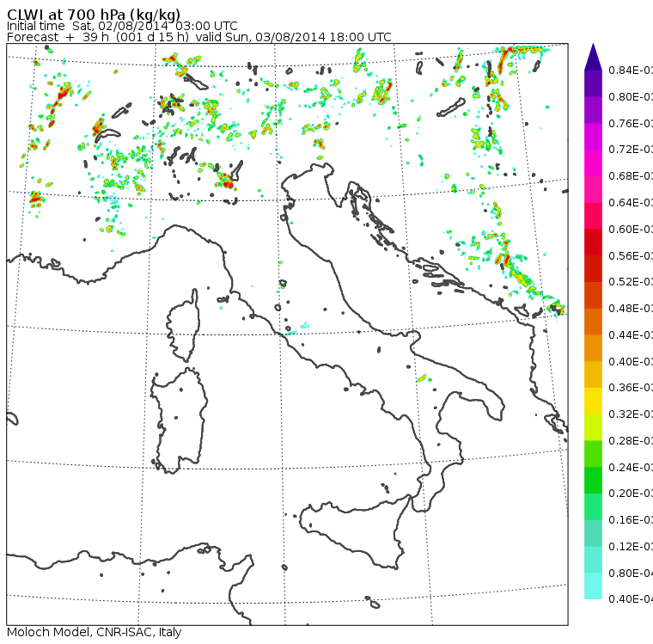This screenshot has width=653, height=644.
Task: Click the colorbar label 0.36E-03
Action: [631, 388]
